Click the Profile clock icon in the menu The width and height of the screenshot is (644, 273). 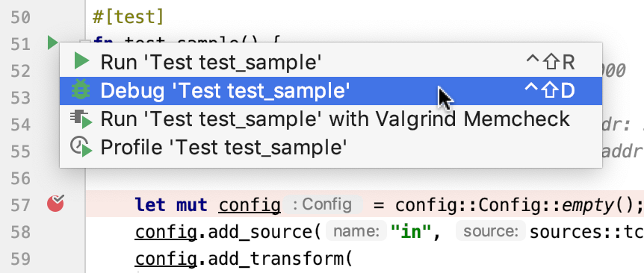click(81, 147)
